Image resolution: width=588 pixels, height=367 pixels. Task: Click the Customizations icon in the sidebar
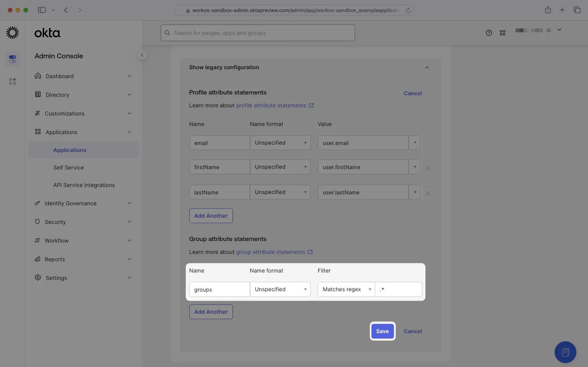point(37,113)
